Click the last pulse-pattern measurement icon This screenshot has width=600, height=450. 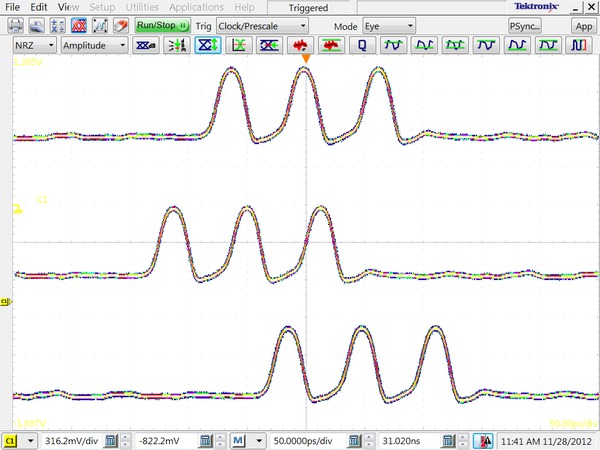579,46
